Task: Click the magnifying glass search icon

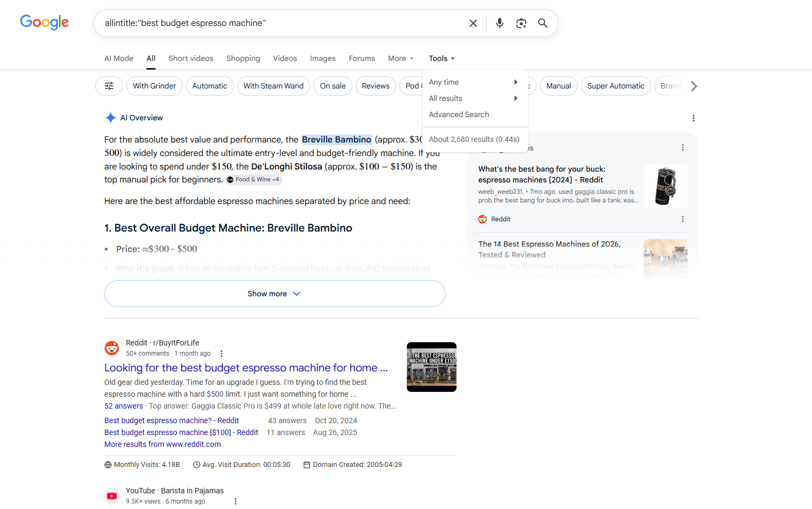Action: point(543,23)
